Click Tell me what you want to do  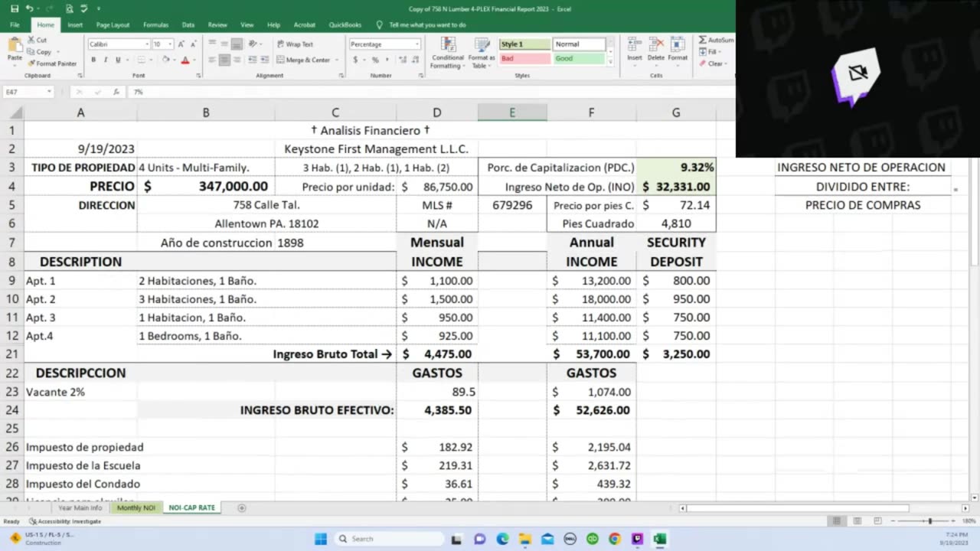point(427,24)
